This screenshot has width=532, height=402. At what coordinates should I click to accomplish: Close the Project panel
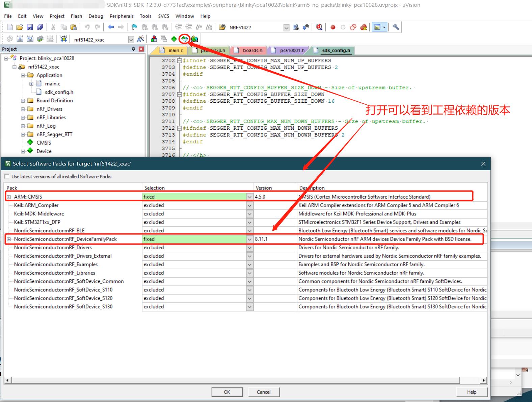click(141, 49)
